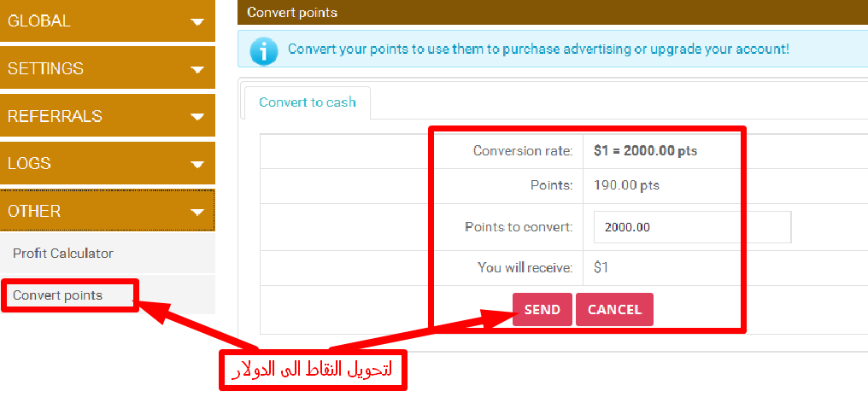Open Convert points in sidebar
The image size is (868, 397).
pos(57,295)
